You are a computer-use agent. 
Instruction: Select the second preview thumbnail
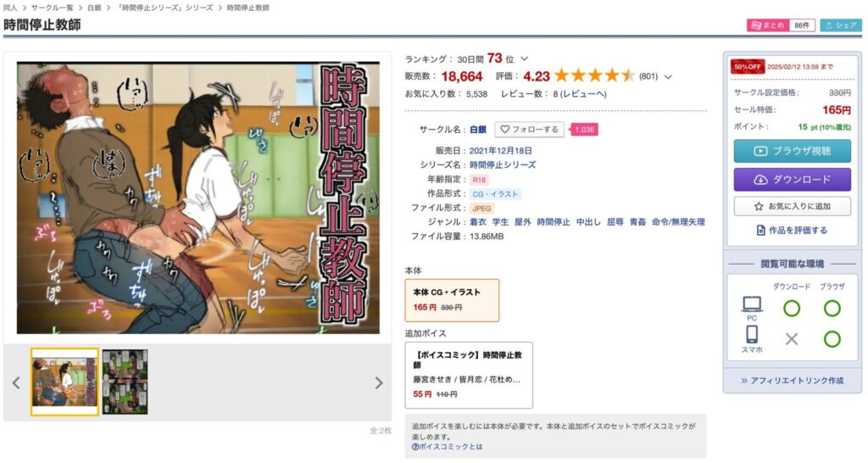[125, 382]
